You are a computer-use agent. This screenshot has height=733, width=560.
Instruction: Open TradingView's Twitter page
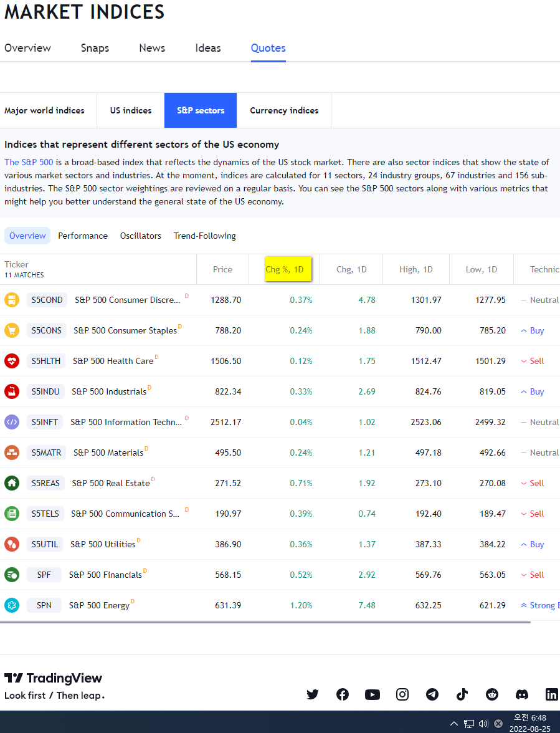[x=313, y=694]
